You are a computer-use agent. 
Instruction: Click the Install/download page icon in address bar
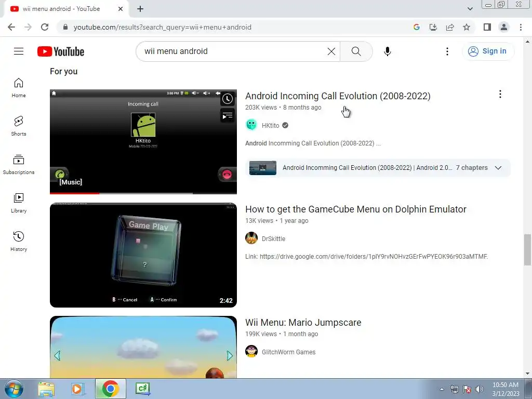(x=433, y=27)
